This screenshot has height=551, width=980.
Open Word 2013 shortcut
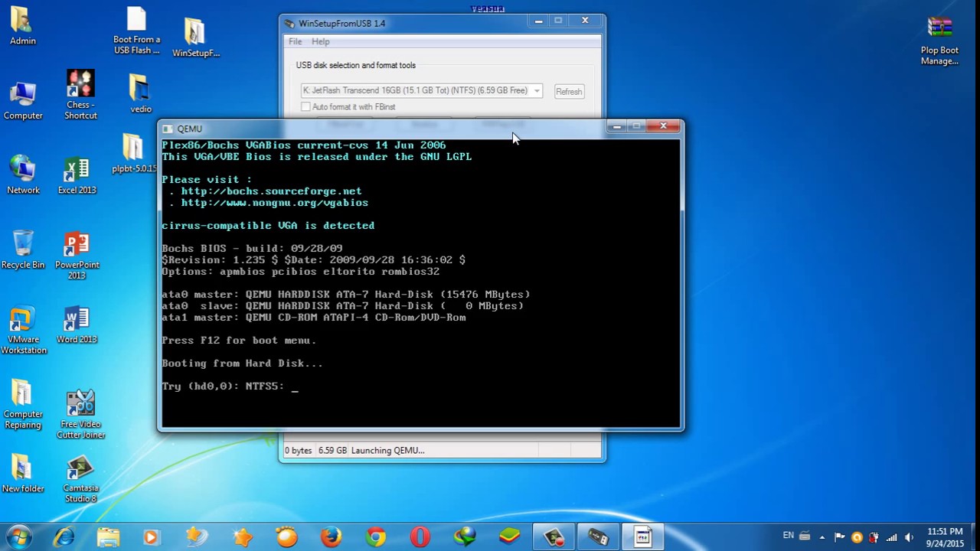point(77,324)
